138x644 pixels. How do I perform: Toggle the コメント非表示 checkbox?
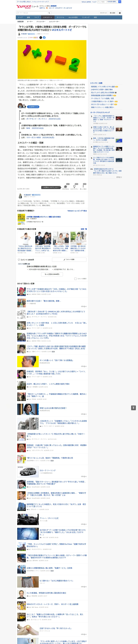[x=75, y=279]
